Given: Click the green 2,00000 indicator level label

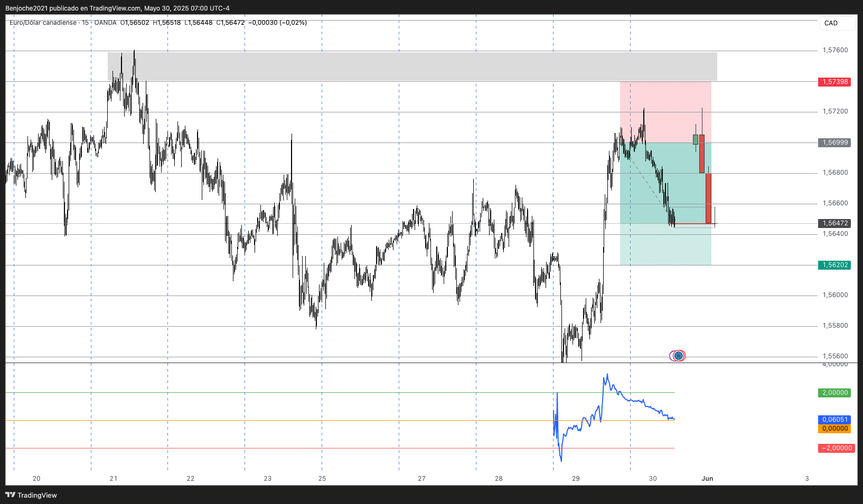Looking at the screenshot, I should click(834, 393).
